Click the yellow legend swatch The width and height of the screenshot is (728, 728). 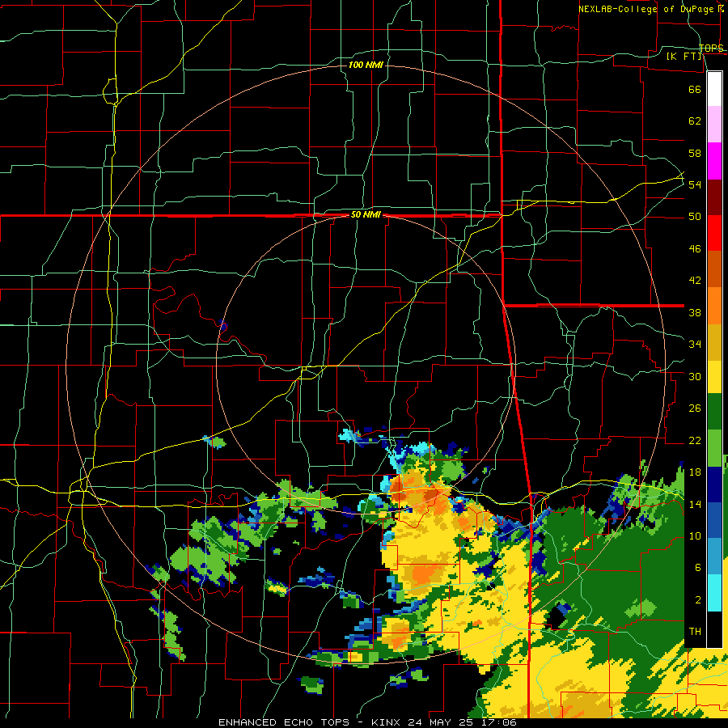click(714, 376)
